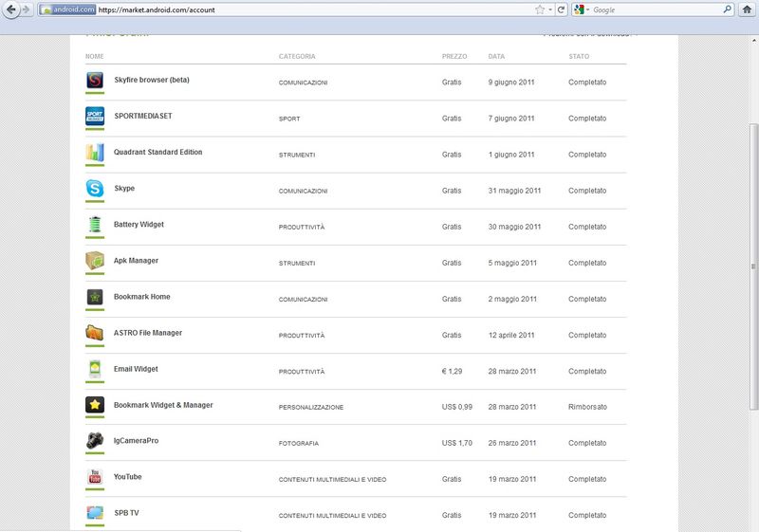This screenshot has height=532, width=759.
Task: Click the Skype app icon
Action: [95, 188]
